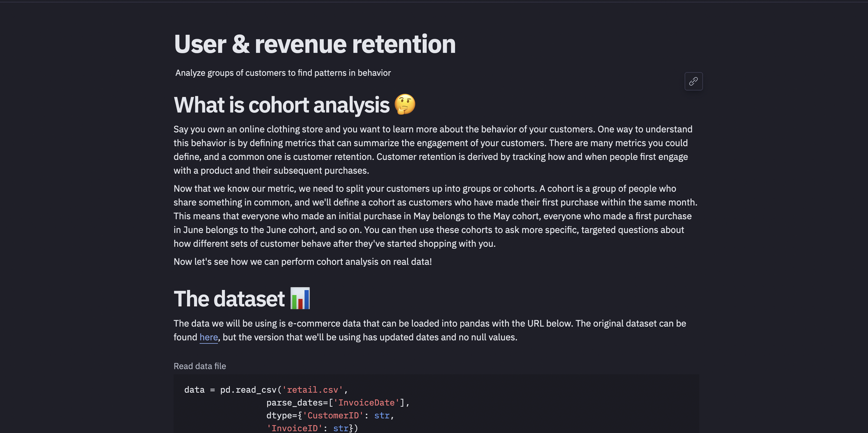
Task: Click 'InvoiceDate' string in code block
Action: (366, 403)
